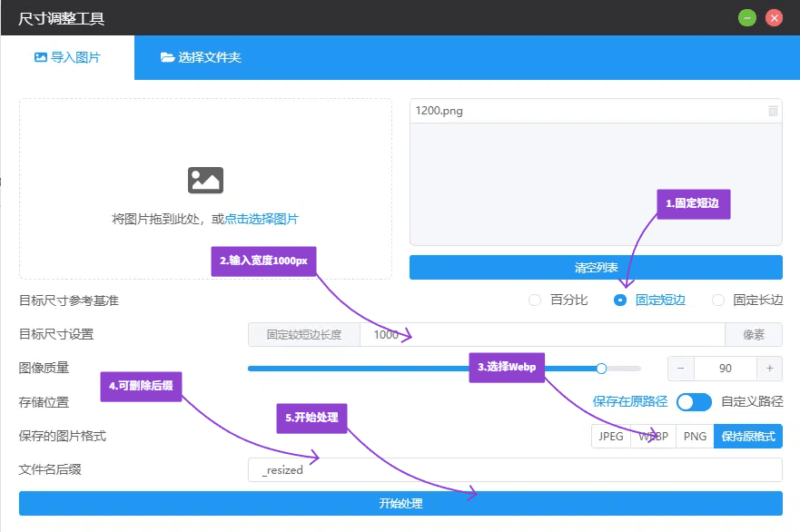Select the 保持原格式 format option
800x532 pixels.
[x=748, y=437]
